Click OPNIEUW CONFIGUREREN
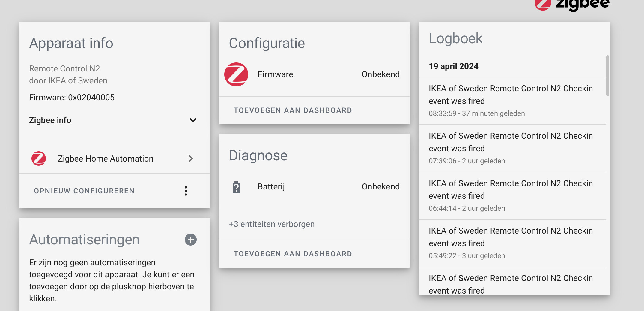 (84, 191)
